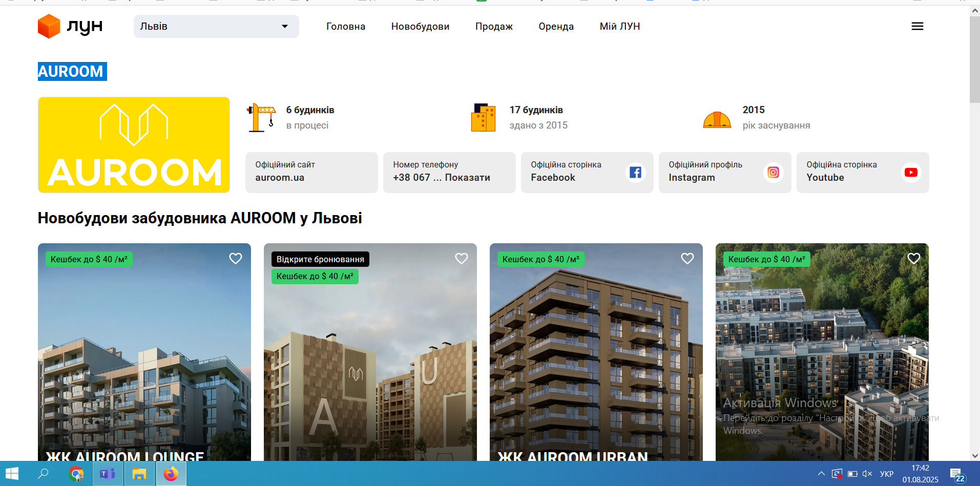
Task: Show hidden system tray icons
Action: (x=821, y=474)
